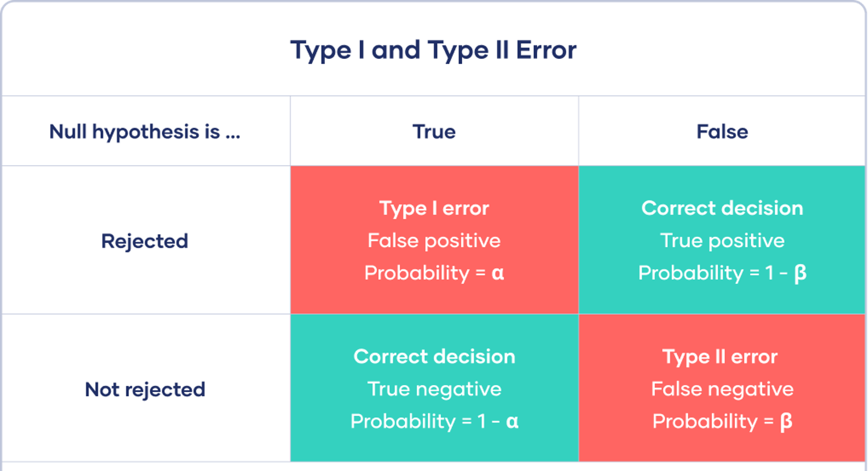Image resolution: width=868 pixels, height=471 pixels.
Task: Click the 'Probability = 1 - β' line
Action: pyautogui.click(x=722, y=273)
